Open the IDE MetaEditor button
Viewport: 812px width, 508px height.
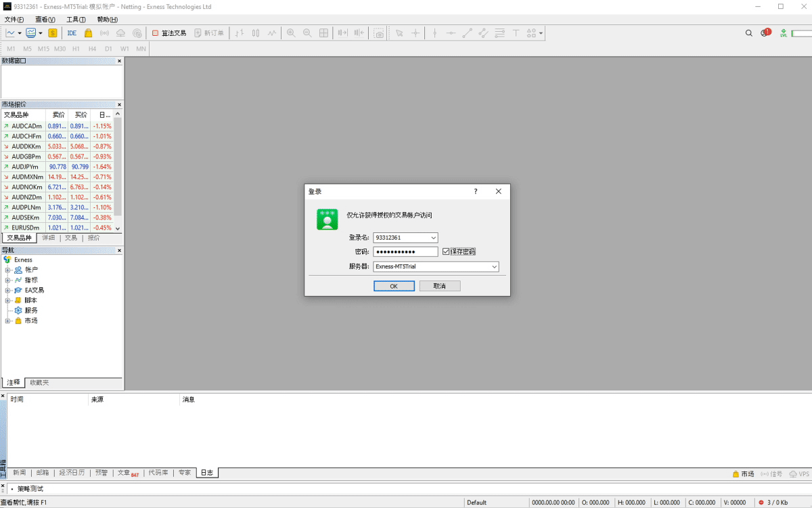coord(72,33)
